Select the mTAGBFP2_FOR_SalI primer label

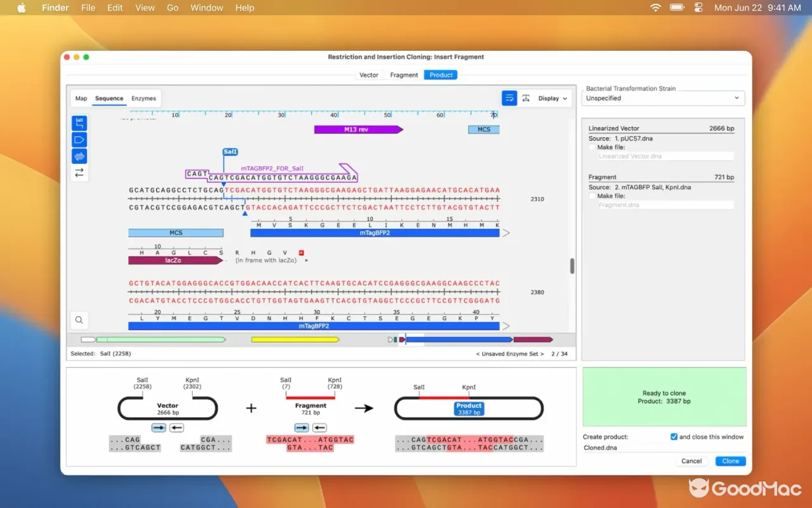coord(272,168)
